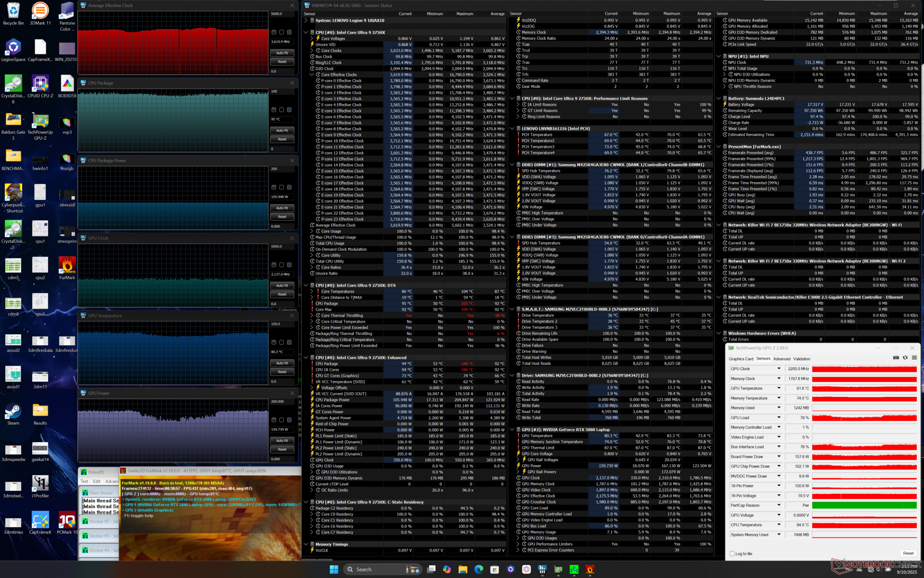The height and width of the screenshot is (578, 924).
Task: Toggle middle checkbox in CPU Package graph
Action: point(282,110)
